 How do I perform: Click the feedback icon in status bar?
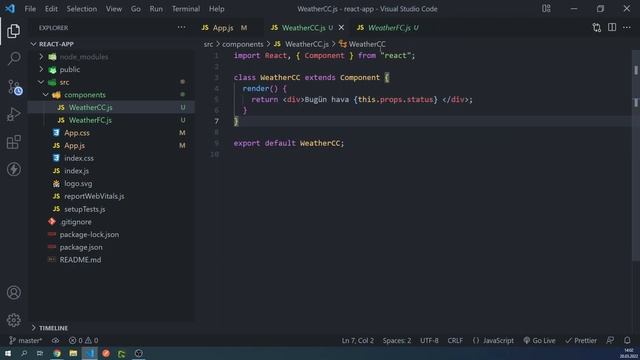tap(610, 340)
